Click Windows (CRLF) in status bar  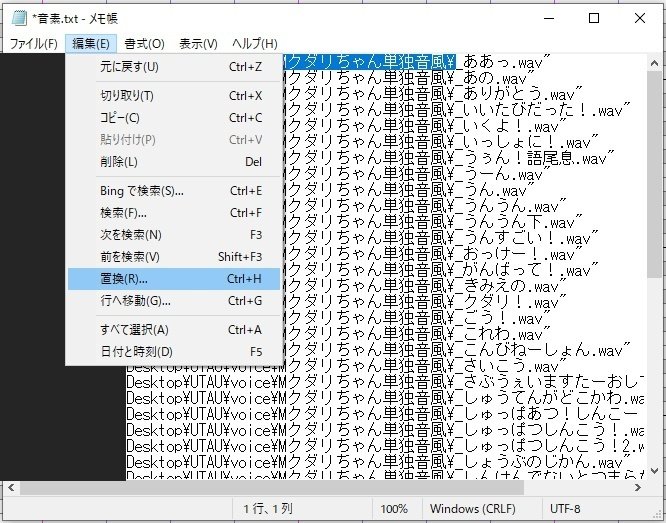click(x=472, y=509)
